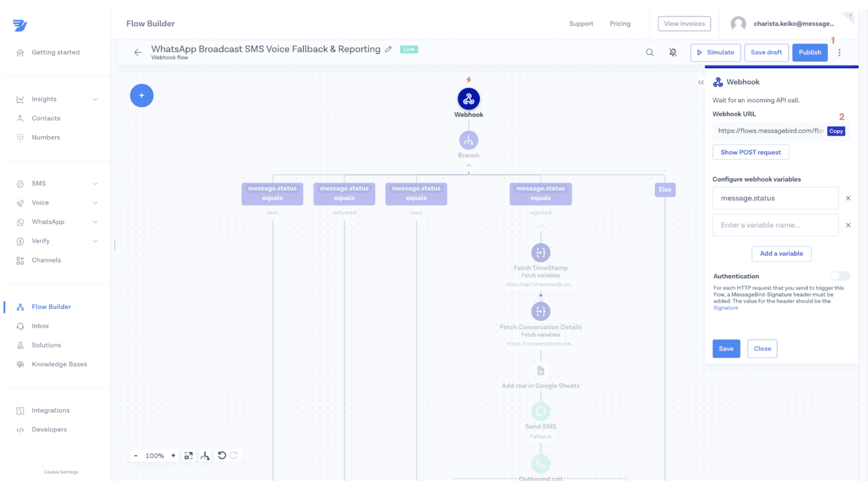Click the muted notifications bell icon
The width and height of the screenshot is (868, 488).
[673, 53]
